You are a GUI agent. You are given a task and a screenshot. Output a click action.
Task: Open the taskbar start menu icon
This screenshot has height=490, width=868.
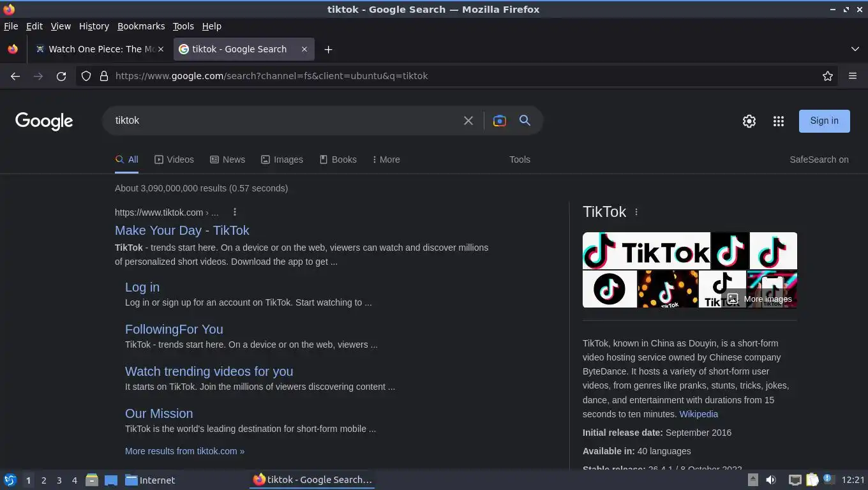tap(10, 480)
